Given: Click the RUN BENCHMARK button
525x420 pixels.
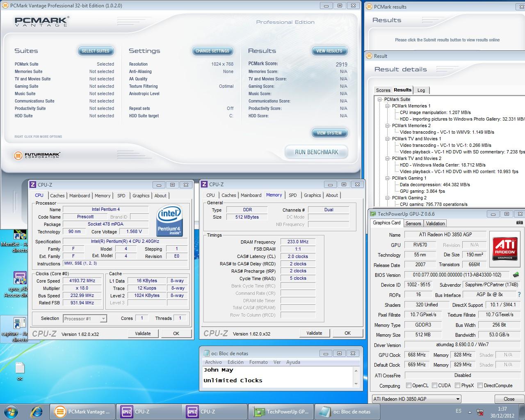Looking at the screenshot, I should 317,152.
